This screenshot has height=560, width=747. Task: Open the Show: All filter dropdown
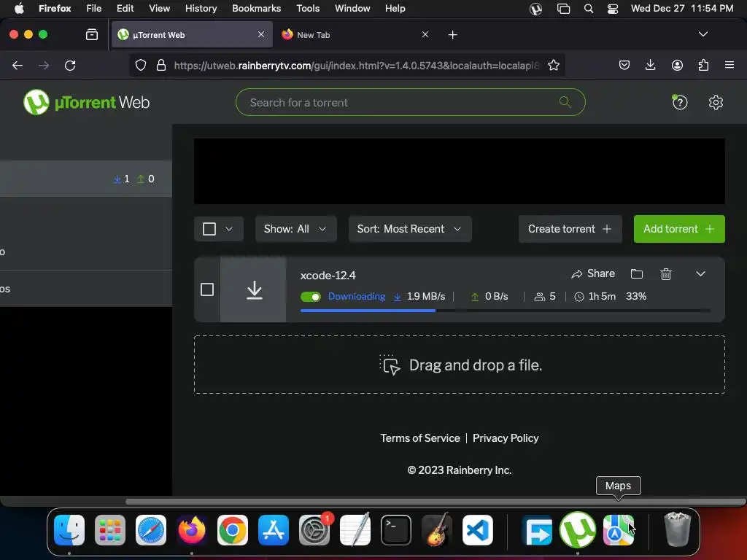click(x=296, y=229)
